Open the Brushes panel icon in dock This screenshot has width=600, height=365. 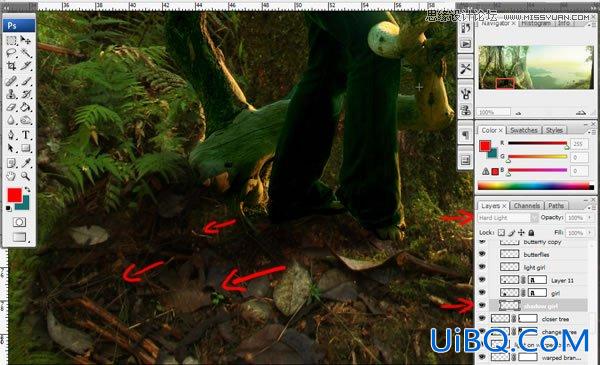(x=466, y=93)
